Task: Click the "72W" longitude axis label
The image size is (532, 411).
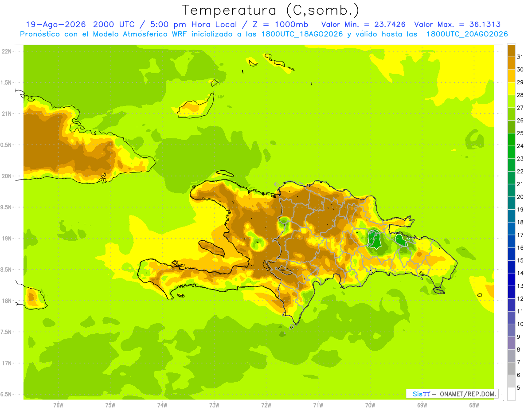Action: point(266,405)
